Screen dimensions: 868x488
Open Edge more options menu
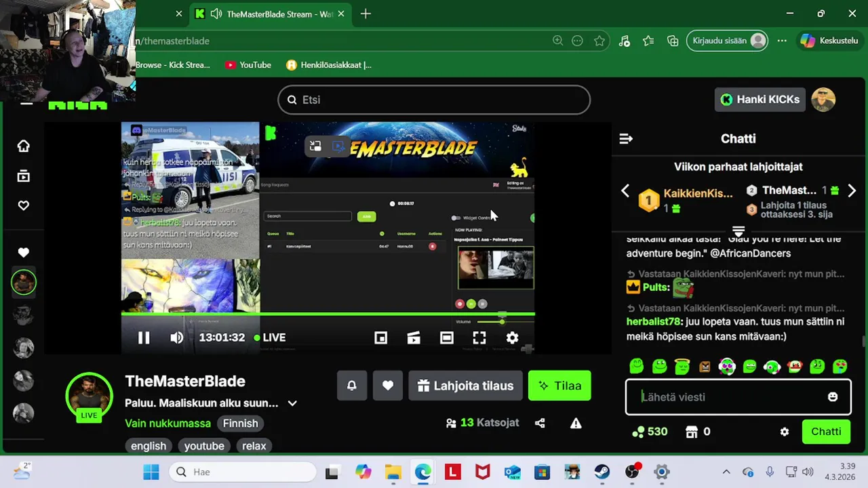coord(782,41)
